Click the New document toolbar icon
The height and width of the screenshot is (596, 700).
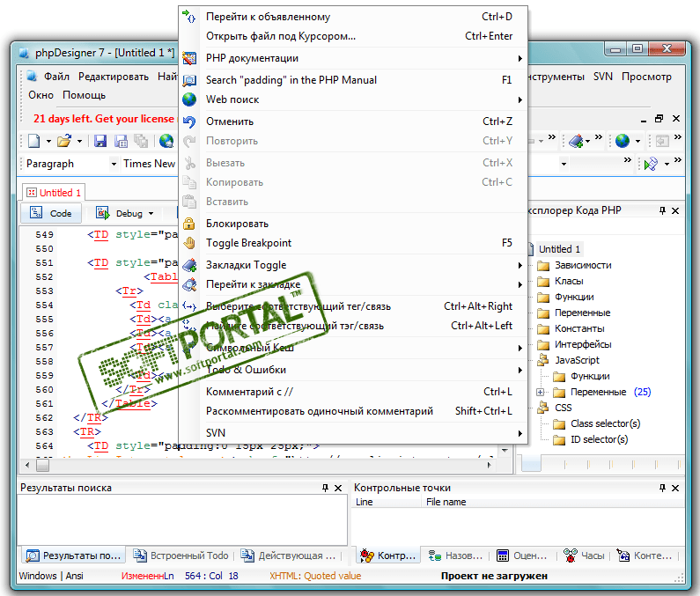34,141
